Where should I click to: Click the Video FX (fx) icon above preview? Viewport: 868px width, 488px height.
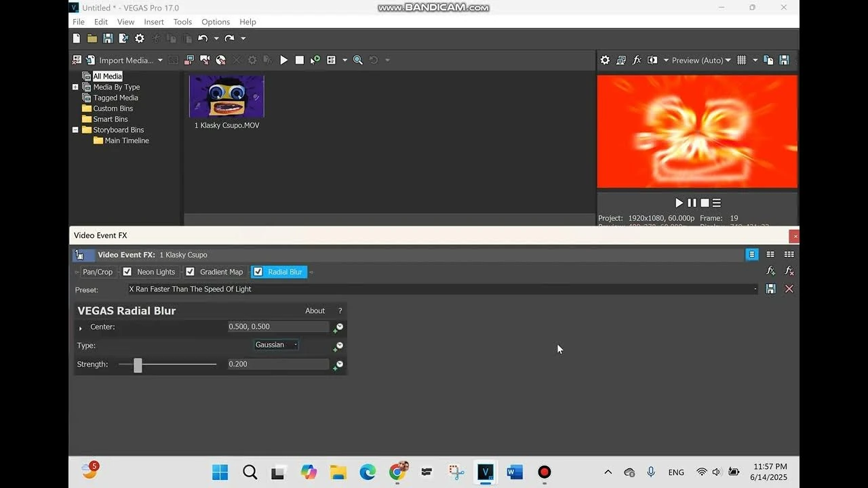[x=636, y=60]
